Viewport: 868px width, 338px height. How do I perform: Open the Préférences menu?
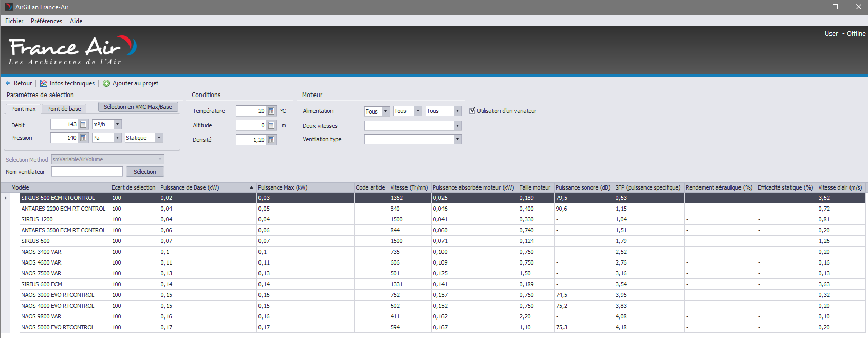(46, 21)
